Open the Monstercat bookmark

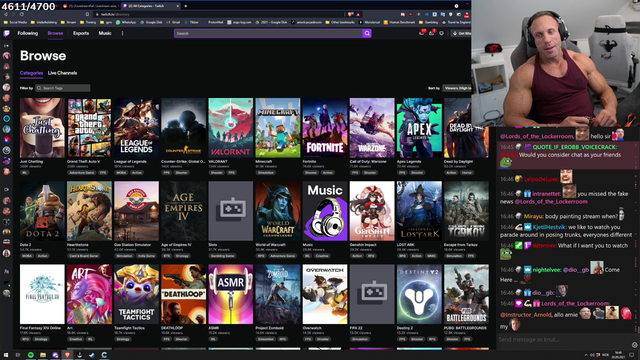369,22
